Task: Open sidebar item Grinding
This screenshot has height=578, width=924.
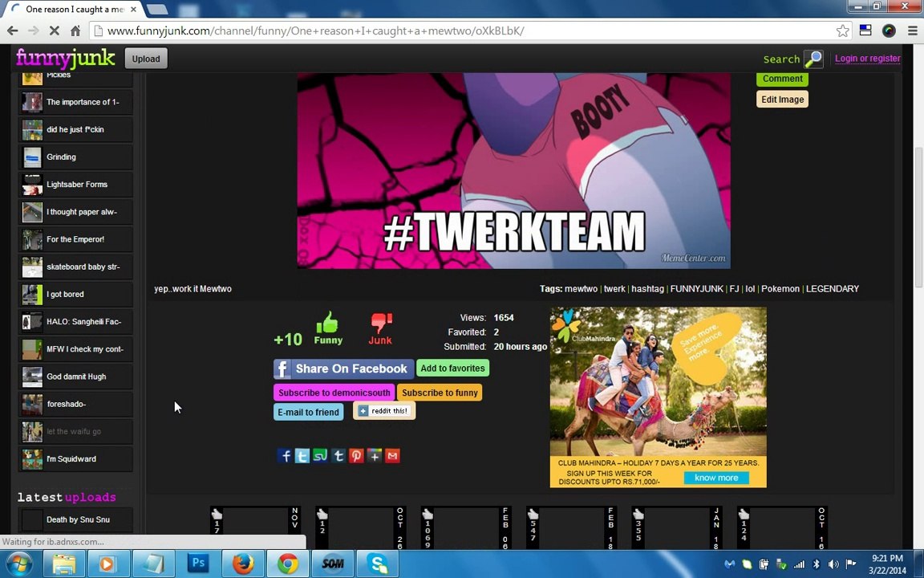Action: point(75,157)
